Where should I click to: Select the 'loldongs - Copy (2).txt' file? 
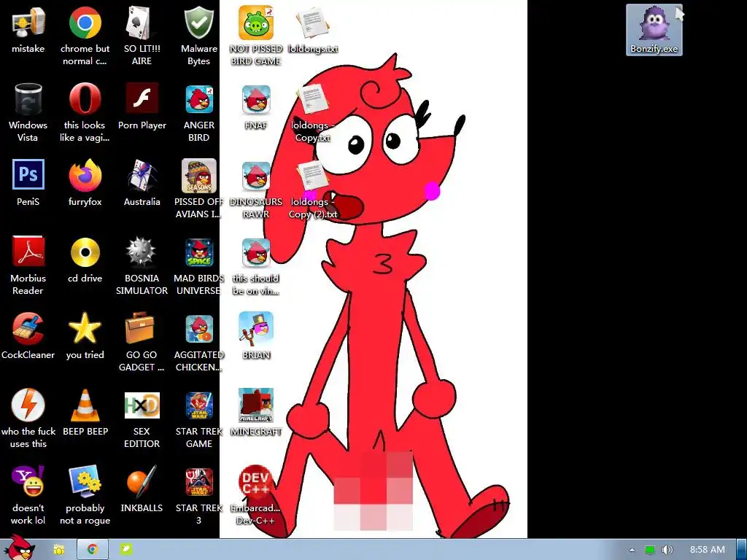click(x=313, y=189)
